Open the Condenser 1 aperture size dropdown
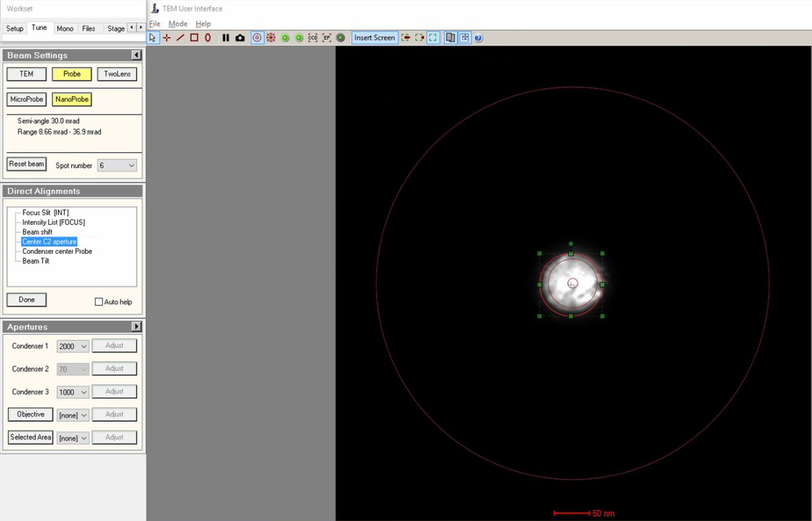The image size is (812, 521). click(72, 346)
